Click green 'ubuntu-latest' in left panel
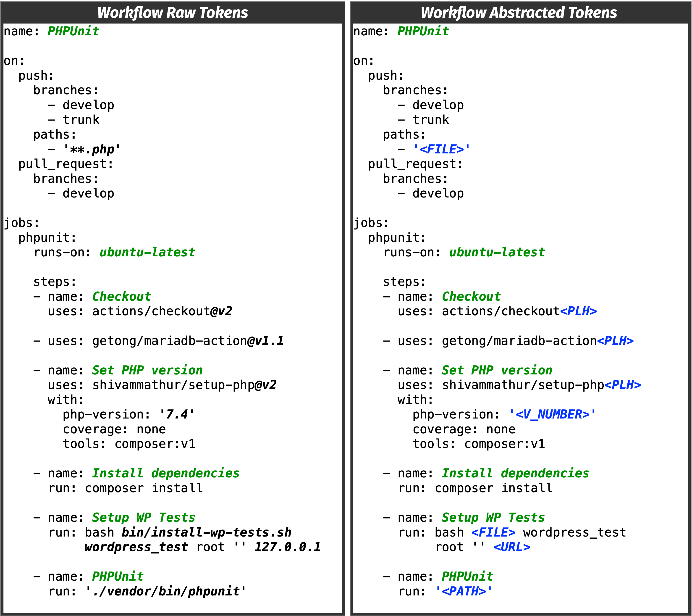The height and width of the screenshot is (616, 692). click(147, 252)
